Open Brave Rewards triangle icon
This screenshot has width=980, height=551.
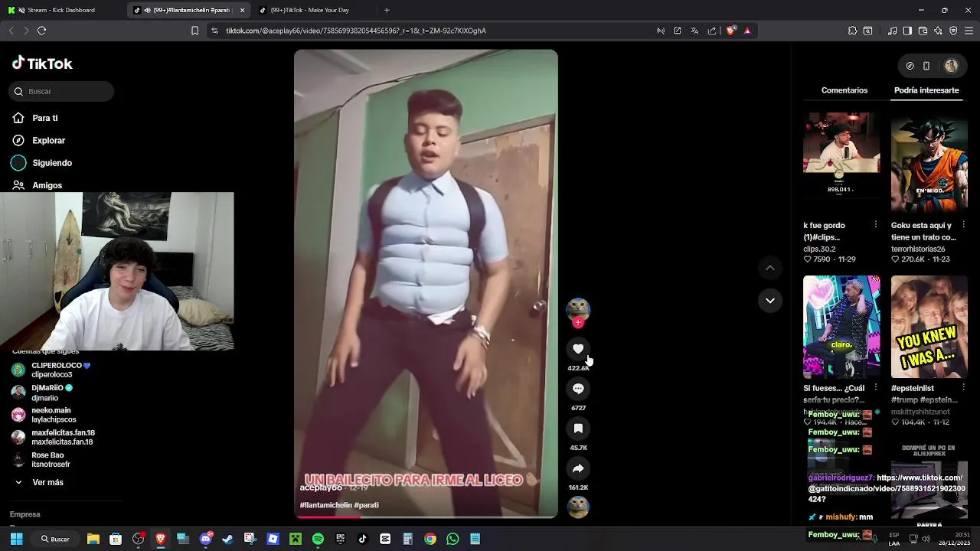747,31
